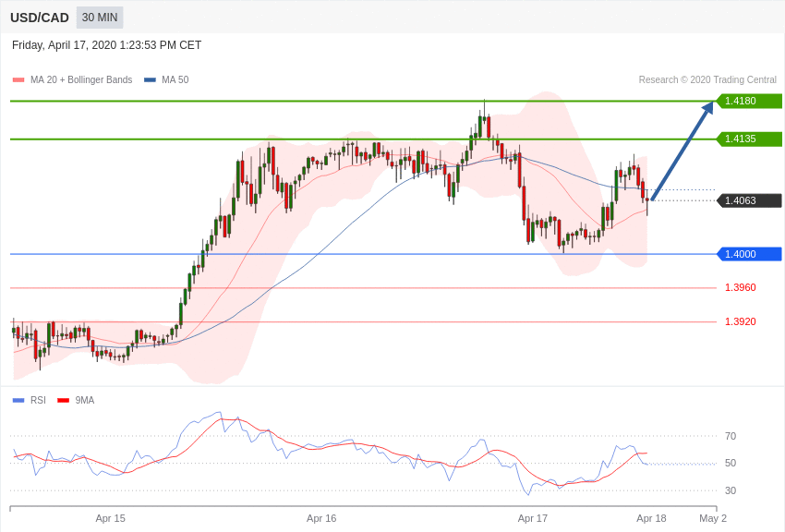The height and width of the screenshot is (532, 785).
Task: Click the MA 50 legend swatch
Action: [x=151, y=80]
